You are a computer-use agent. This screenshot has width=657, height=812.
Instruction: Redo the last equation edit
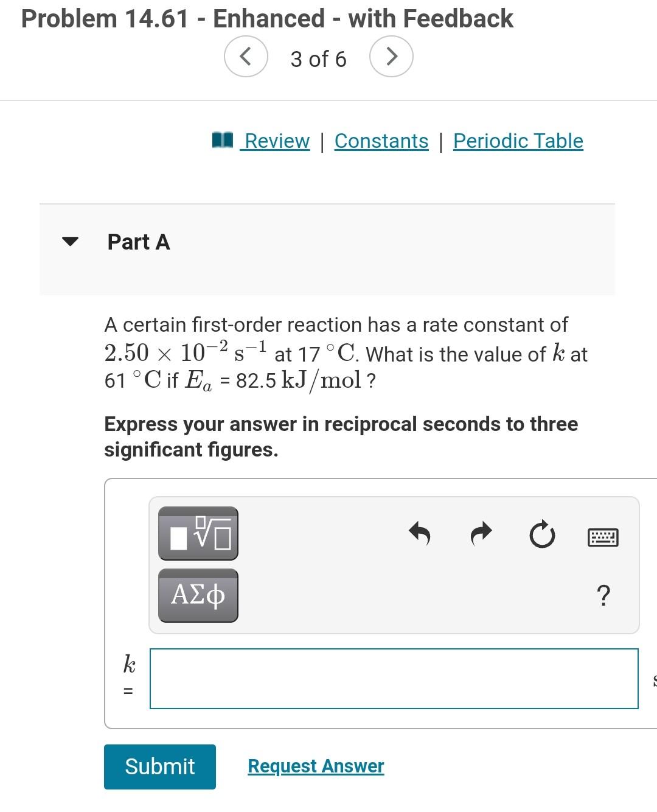tap(481, 534)
